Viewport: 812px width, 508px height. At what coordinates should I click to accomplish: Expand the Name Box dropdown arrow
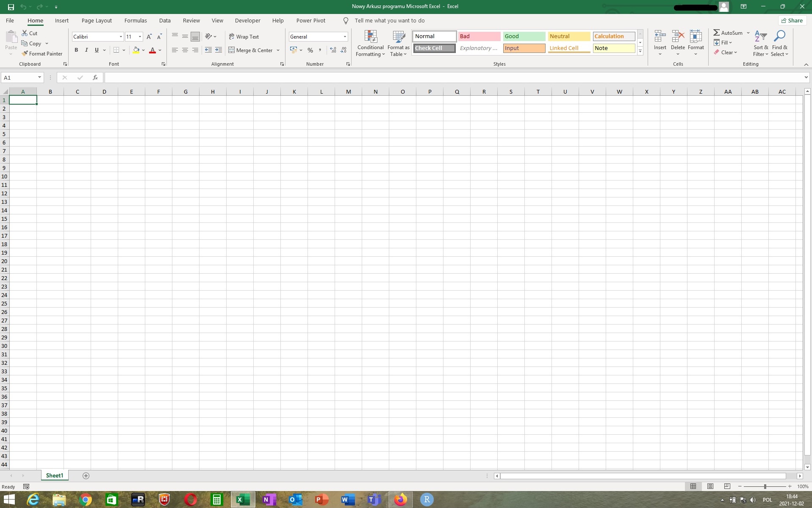(x=39, y=78)
